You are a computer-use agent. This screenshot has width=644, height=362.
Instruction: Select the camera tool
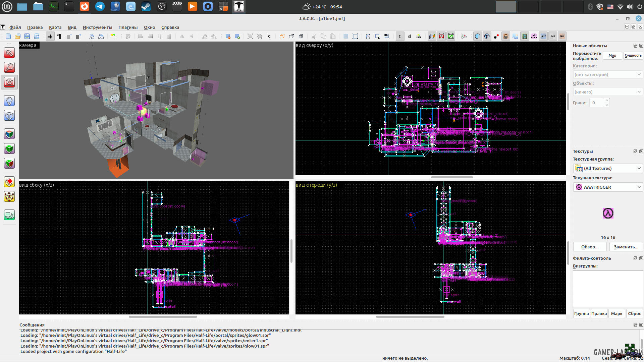coord(9,82)
